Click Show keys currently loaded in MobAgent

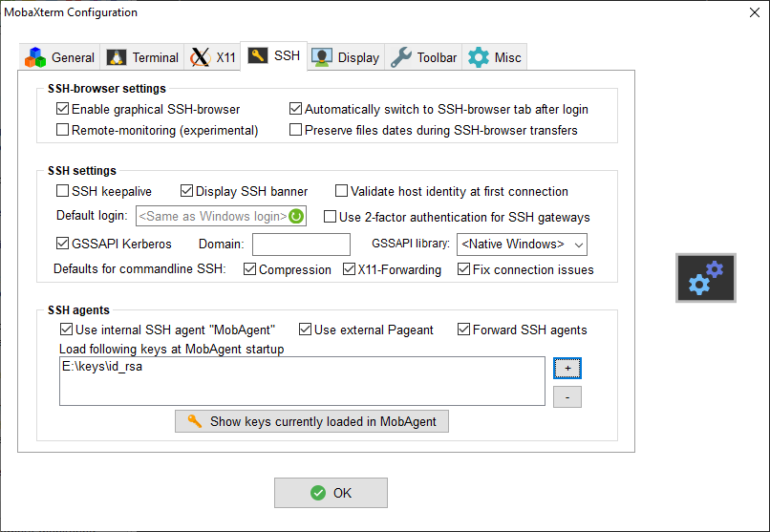click(311, 421)
